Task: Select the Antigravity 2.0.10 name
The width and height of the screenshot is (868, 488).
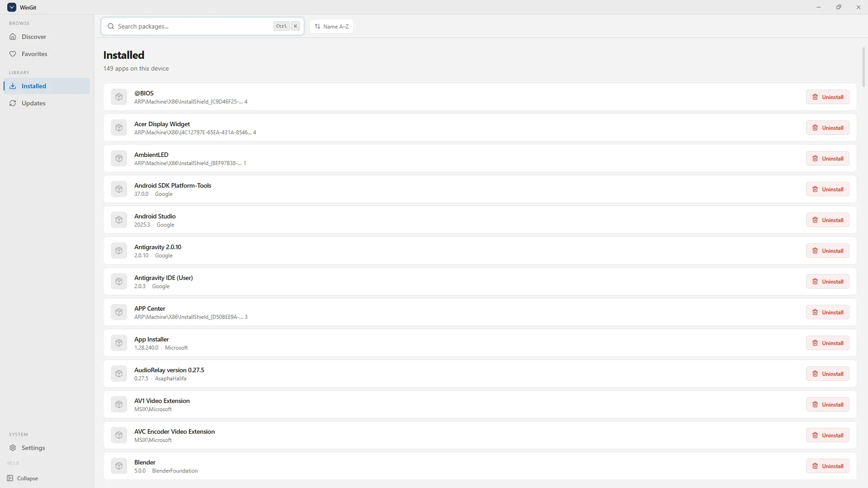Action: [x=157, y=247]
